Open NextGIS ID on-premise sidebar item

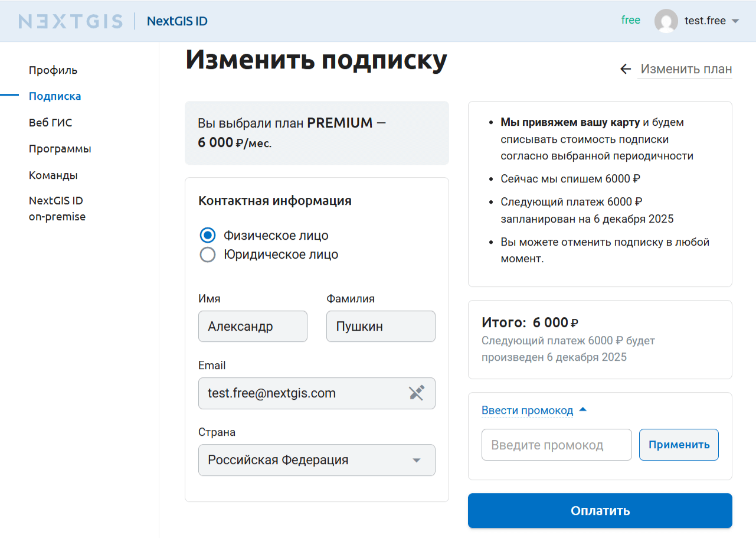pos(57,208)
